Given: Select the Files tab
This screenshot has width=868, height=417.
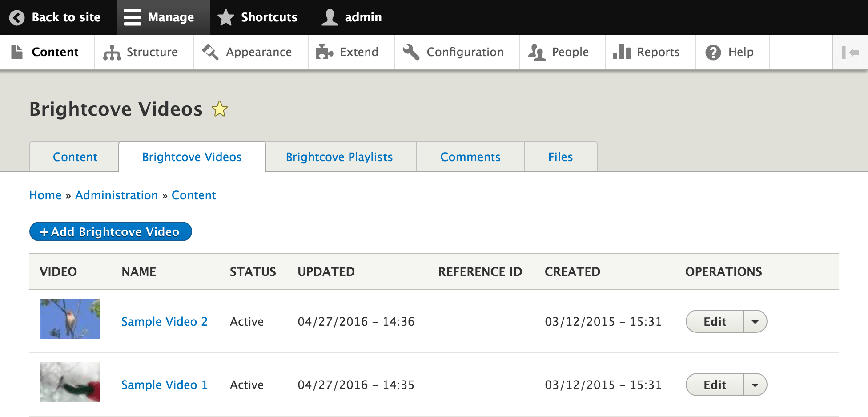Looking at the screenshot, I should coord(560,157).
